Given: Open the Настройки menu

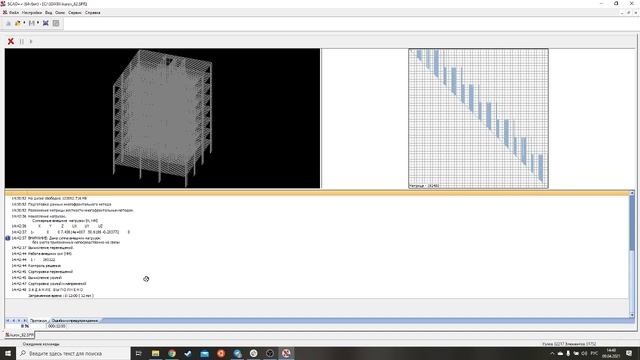Looking at the screenshot, I should click(x=32, y=13).
